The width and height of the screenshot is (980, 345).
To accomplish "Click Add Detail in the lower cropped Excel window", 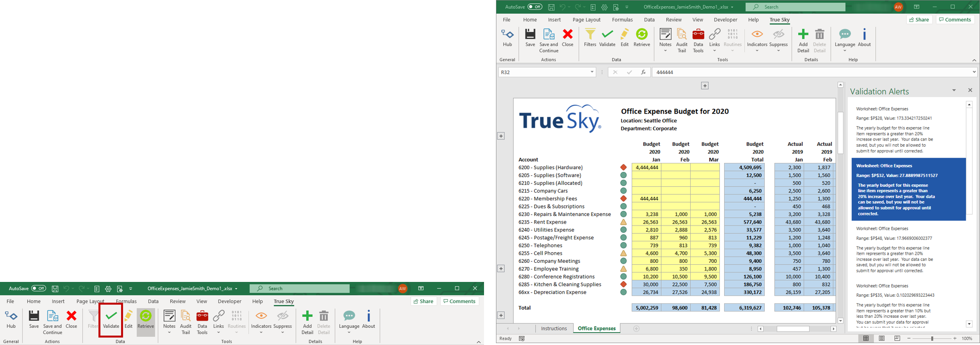I will 307,323.
